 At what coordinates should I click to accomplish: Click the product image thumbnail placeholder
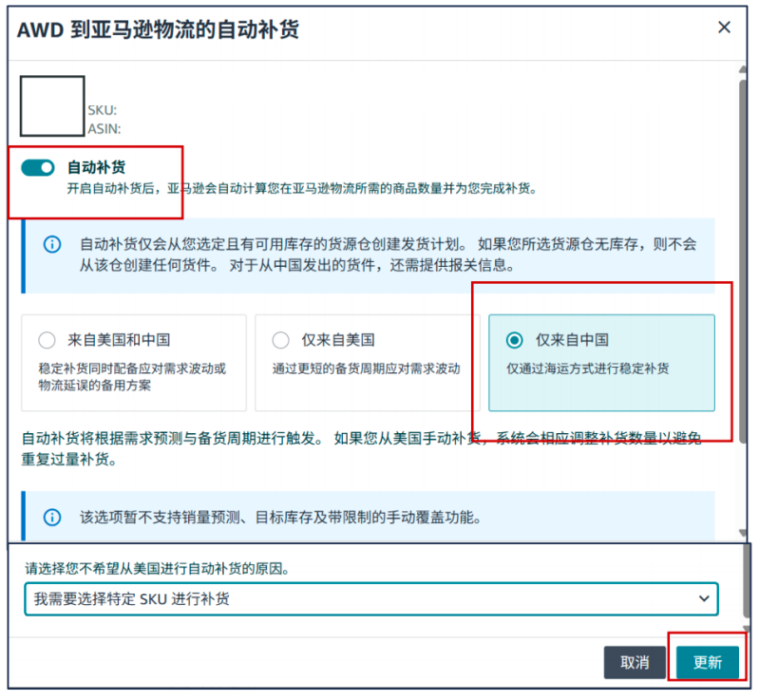click(52, 106)
